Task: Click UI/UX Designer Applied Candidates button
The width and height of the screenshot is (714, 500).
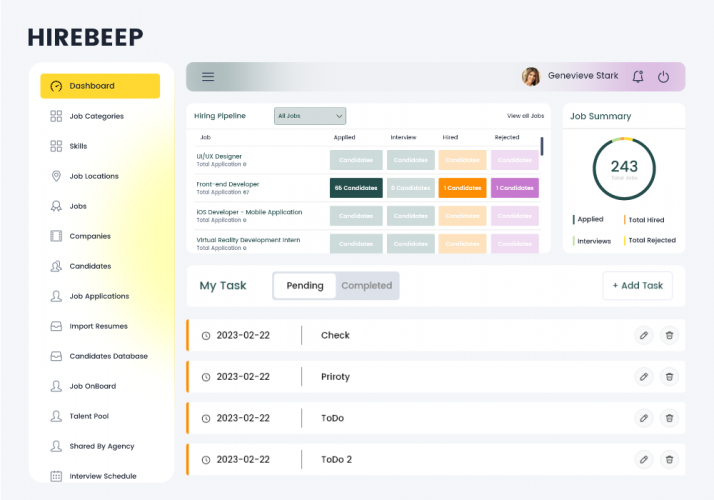Action: pyautogui.click(x=356, y=160)
